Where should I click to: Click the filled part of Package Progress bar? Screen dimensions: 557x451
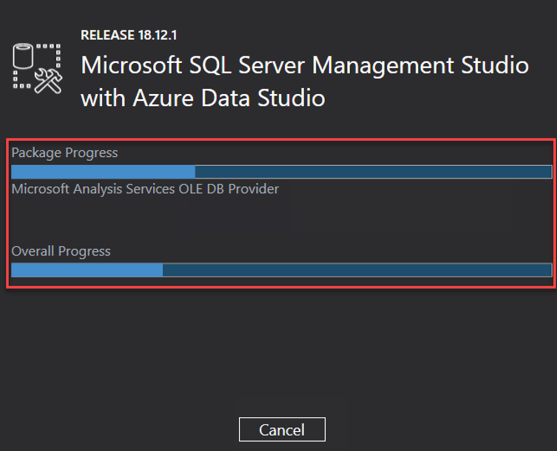point(103,172)
